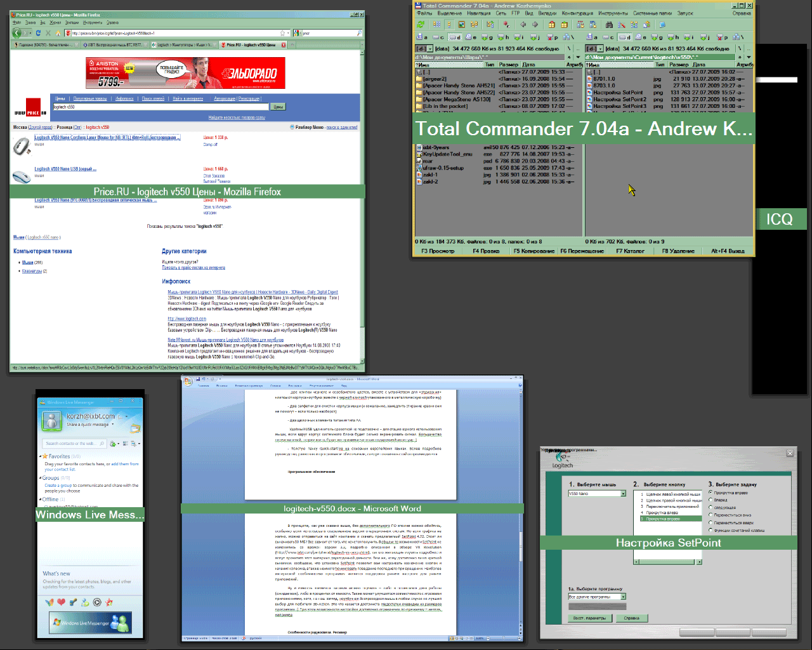Collapse the Groups section in Windows Live Messenger
The height and width of the screenshot is (650, 812).
click(41, 478)
